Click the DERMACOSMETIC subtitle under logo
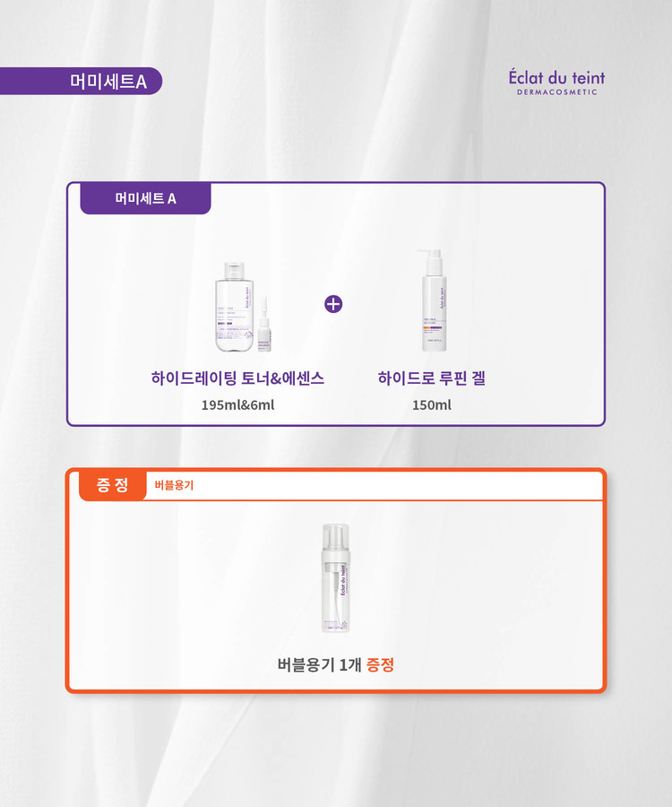Screen dimensions: 672x807 click(x=556, y=92)
